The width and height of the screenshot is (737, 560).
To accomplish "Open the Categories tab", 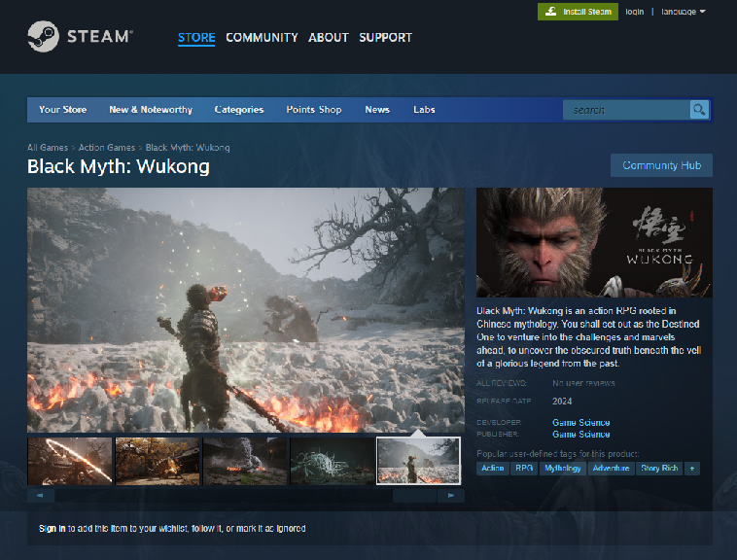I will (239, 110).
